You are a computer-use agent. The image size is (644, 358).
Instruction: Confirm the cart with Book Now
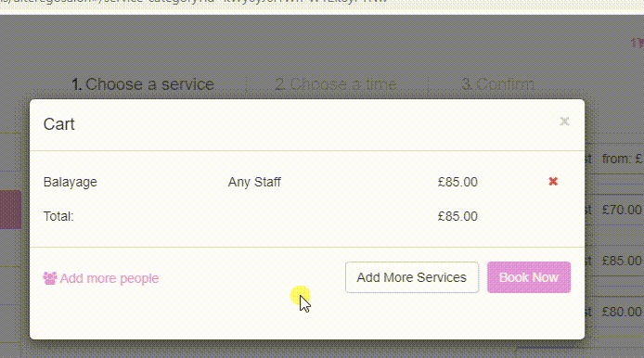529,277
